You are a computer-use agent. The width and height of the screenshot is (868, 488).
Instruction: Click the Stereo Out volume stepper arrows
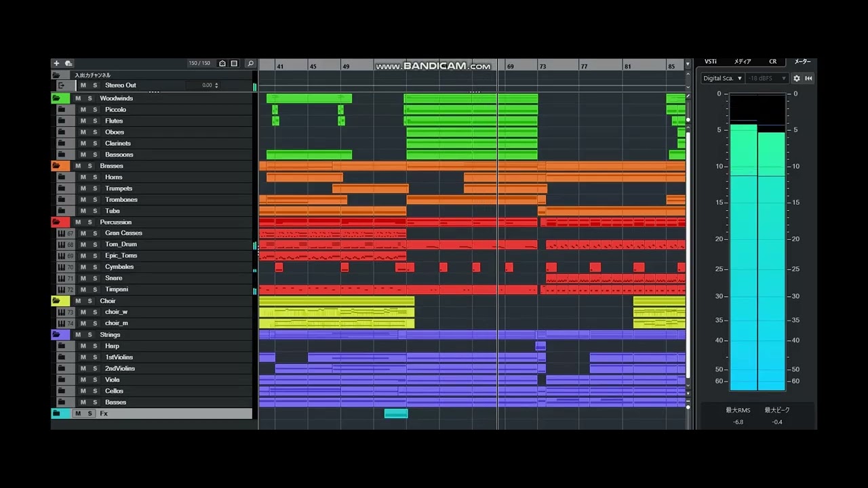coord(216,85)
